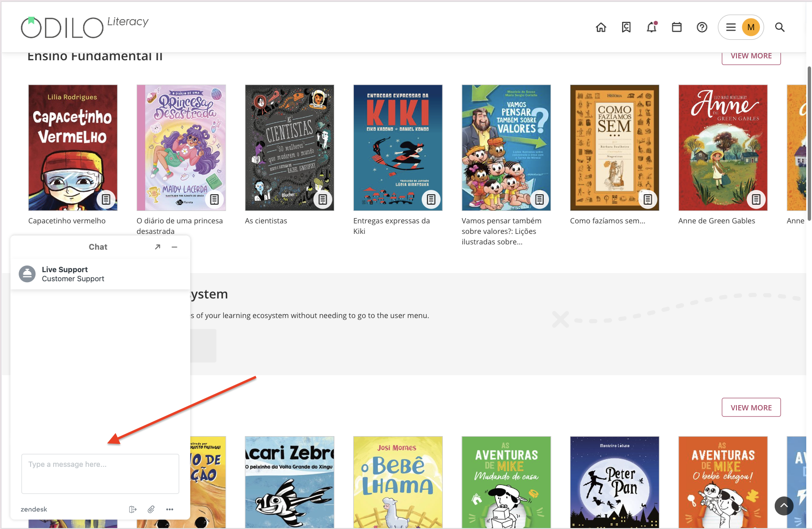Click ebook format icon on Kiki cover
The height and width of the screenshot is (529, 812).
tap(431, 199)
